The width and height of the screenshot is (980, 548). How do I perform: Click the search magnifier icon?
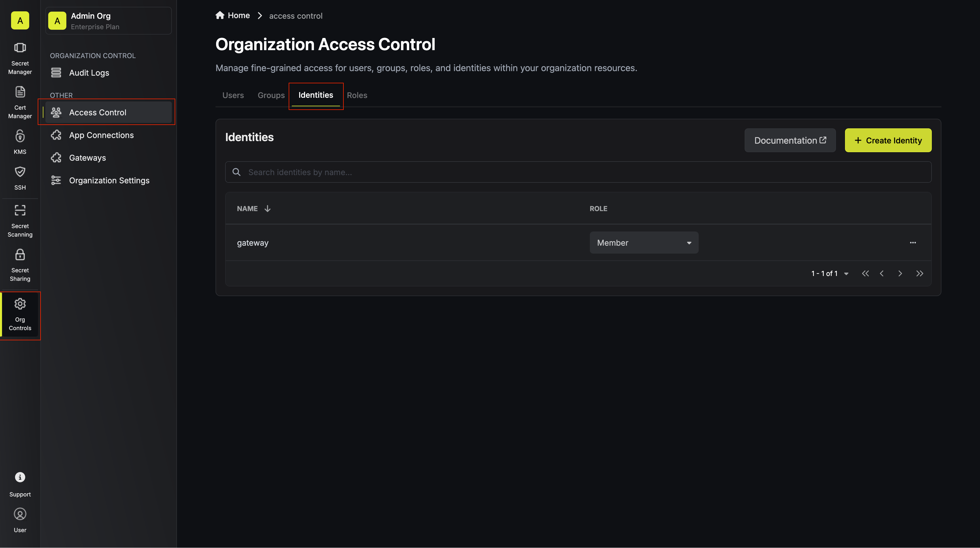(236, 172)
